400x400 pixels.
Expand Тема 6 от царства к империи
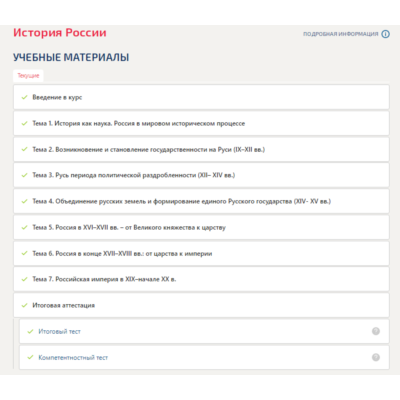[x=201, y=253]
